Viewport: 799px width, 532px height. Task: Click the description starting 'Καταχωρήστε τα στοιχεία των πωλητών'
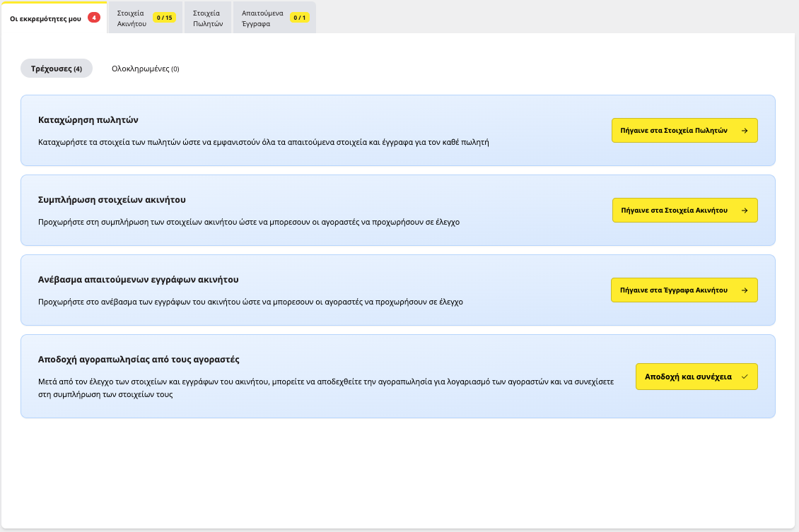coord(264,143)
